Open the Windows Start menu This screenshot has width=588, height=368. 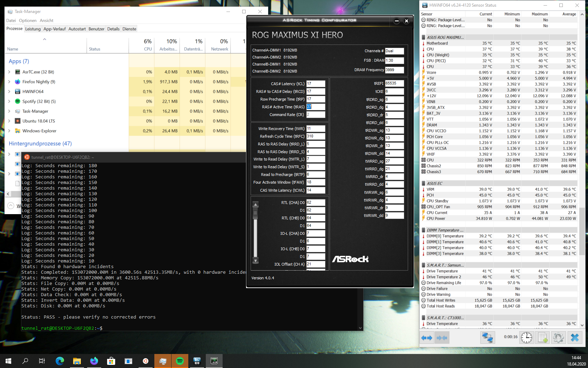tap(8, 361)
